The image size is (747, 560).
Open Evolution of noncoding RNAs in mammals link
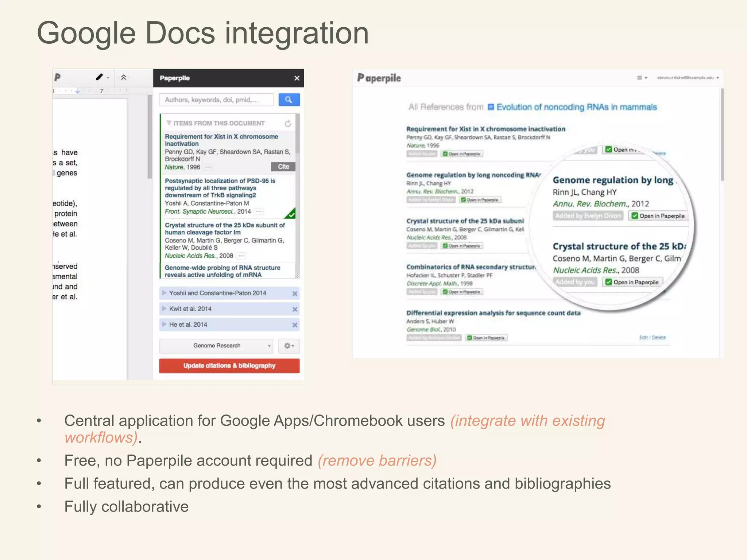tap(576, 107)
